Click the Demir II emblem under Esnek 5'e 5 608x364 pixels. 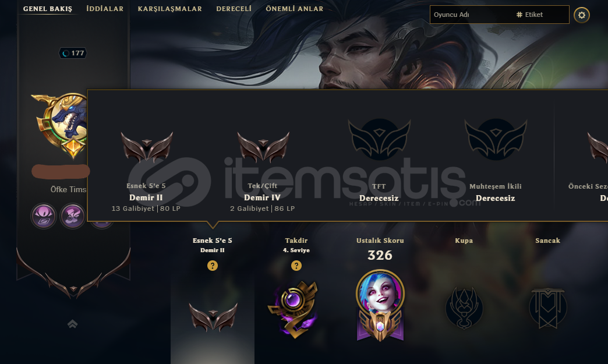(213, 317)
